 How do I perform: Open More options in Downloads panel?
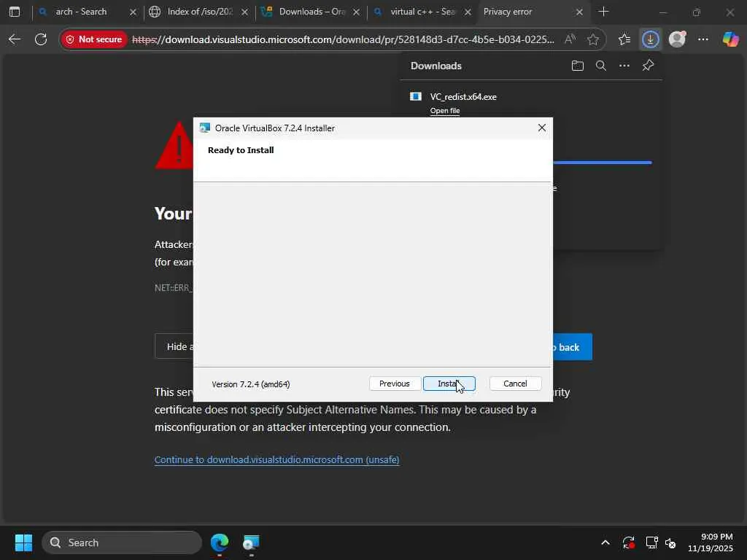(x=624, y=66)
